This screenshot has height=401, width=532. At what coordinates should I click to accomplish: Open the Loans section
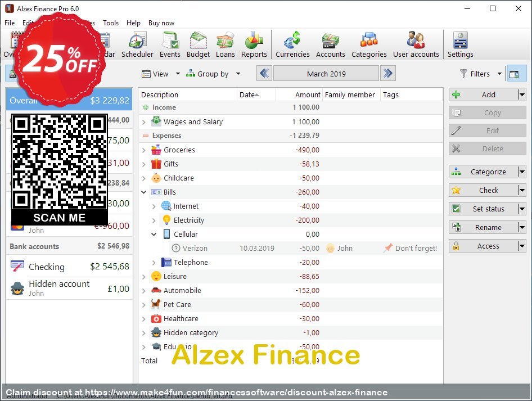[226, 45]
